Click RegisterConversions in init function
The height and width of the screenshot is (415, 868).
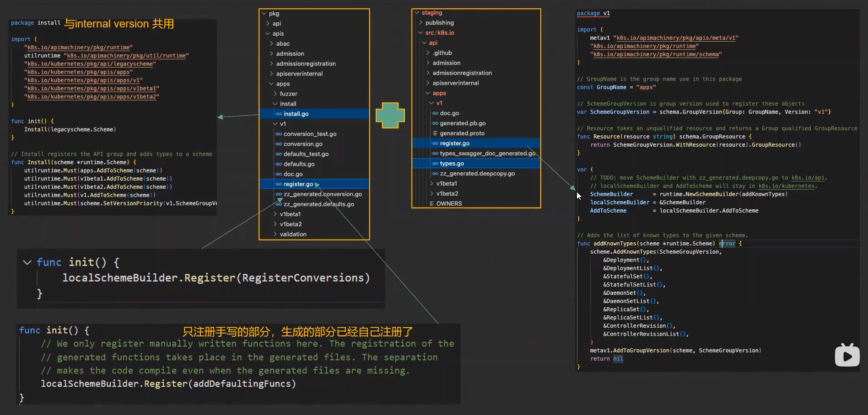[x=303, y=278]
